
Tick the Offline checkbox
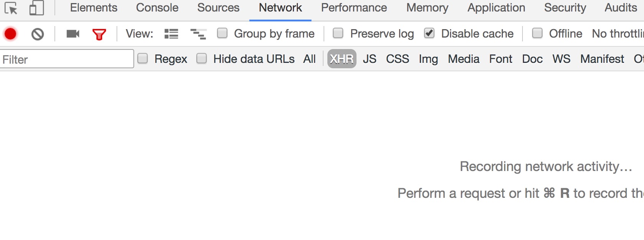537,33
